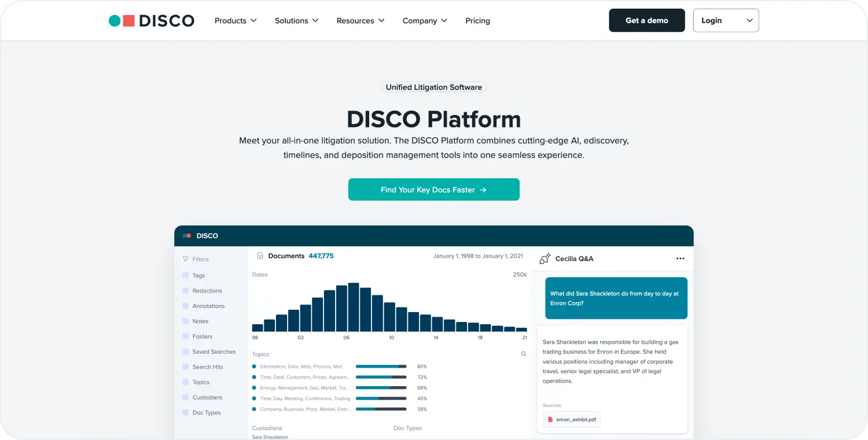Check the Doc Types filter checkbox
The height and width of the screenshot is (440, 868).
pos(185,413)
